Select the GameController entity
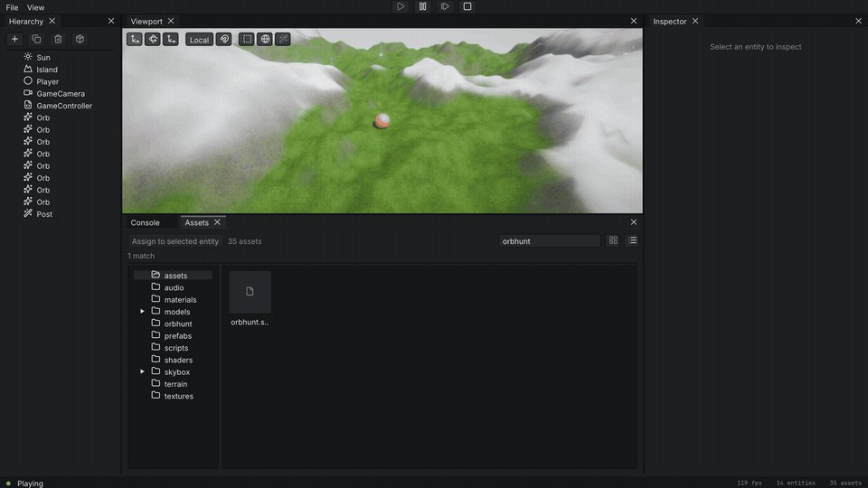Screen dimensions: 868x488 64,106
